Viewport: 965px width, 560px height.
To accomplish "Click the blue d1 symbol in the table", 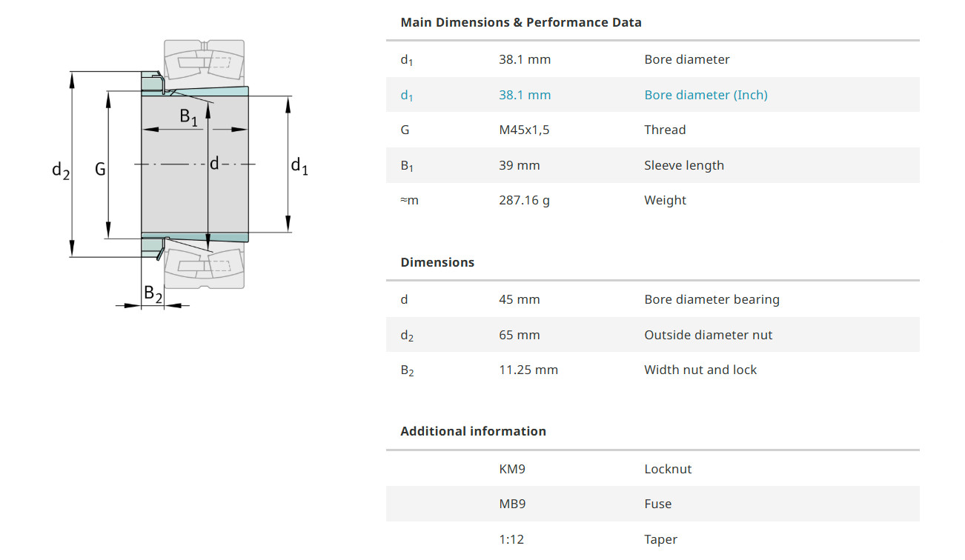I will [406, 96].
